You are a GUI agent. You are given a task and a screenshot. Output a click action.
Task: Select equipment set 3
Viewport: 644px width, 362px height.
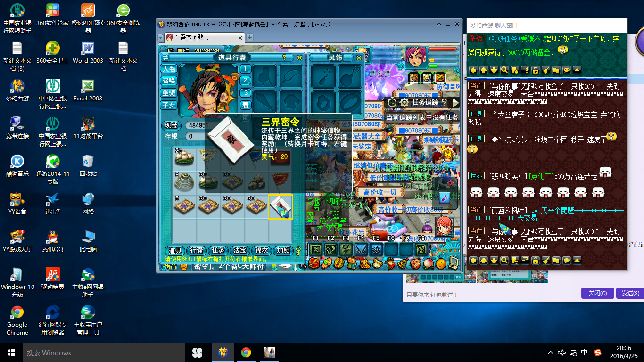(245, 93)
